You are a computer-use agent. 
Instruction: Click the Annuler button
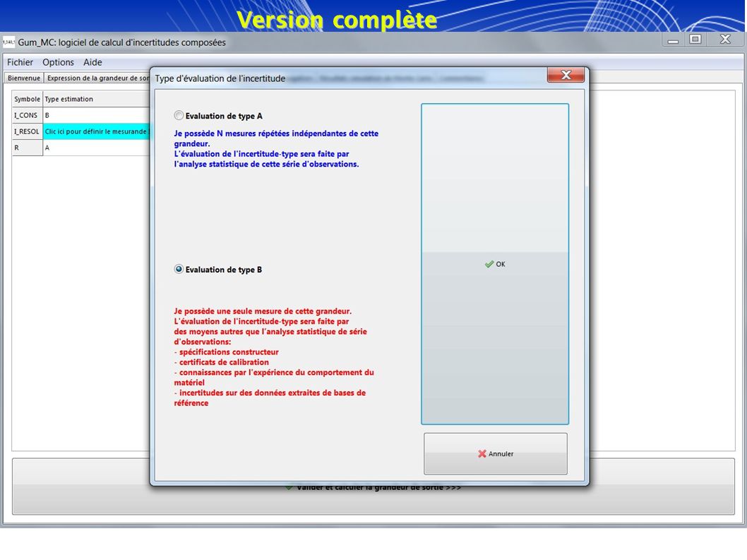click(496, 453)
